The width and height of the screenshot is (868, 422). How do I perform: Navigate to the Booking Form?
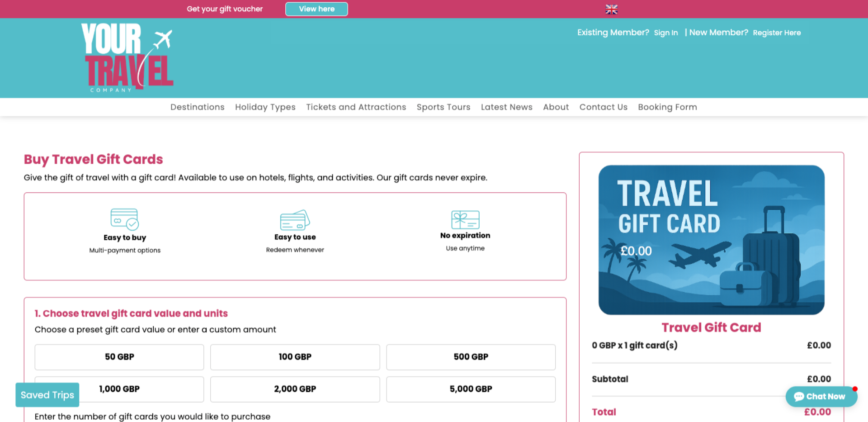coord(667,107)
